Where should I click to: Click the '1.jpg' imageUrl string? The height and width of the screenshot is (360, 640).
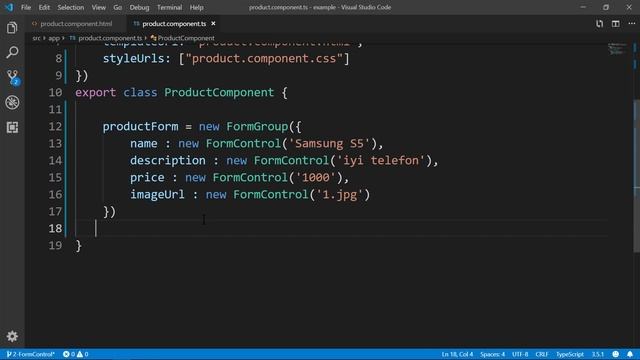340,195
